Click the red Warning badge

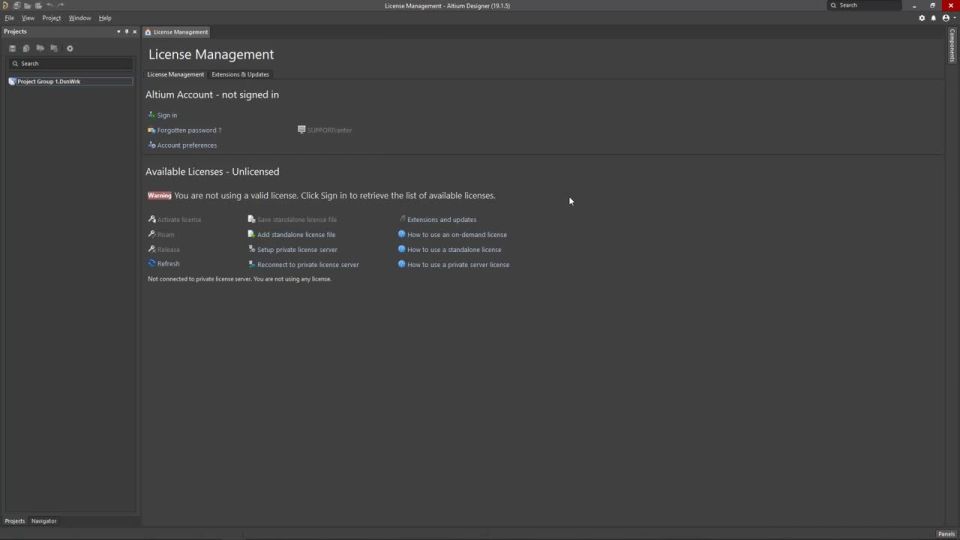tap(160, 196)
